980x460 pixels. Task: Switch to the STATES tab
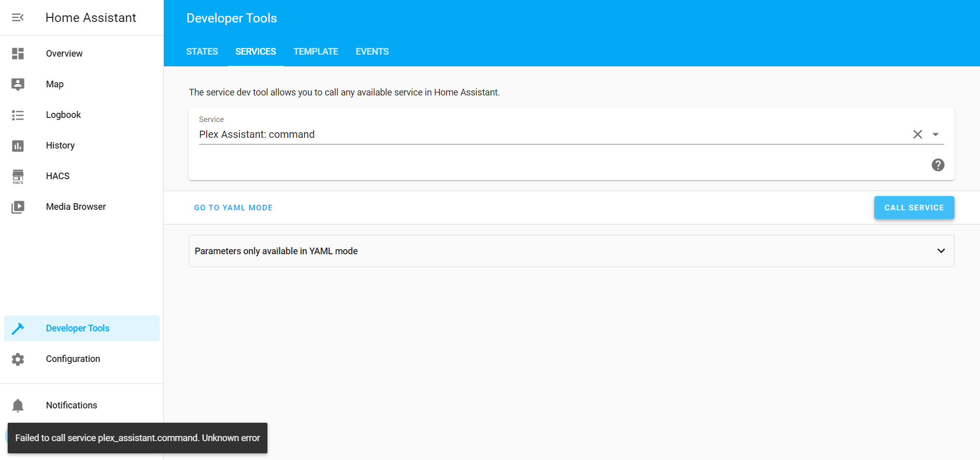(x=202, y=51)
